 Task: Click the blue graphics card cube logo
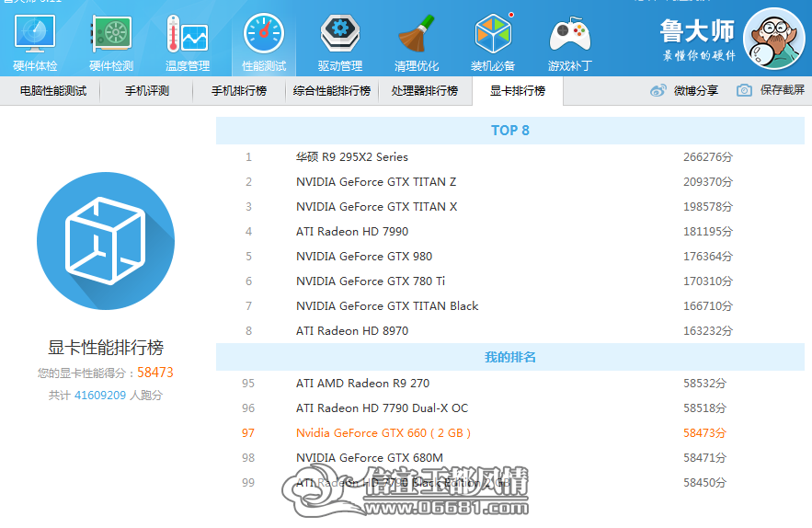click(x=106, y=241)
